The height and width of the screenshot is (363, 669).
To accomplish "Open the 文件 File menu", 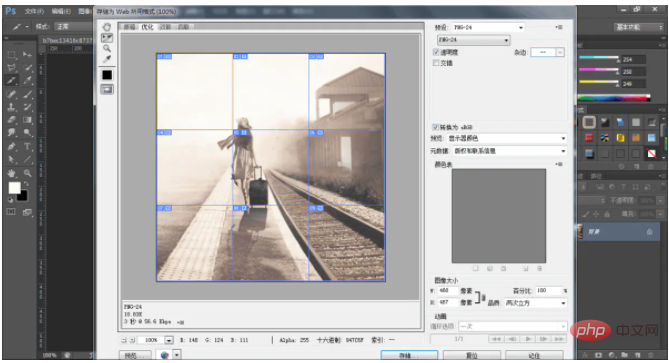I will tap(34, 12).
